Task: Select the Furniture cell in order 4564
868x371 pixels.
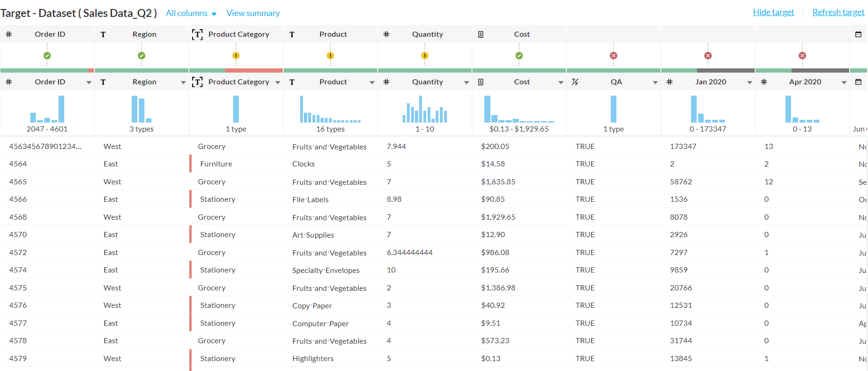Action: pos(216,164)
